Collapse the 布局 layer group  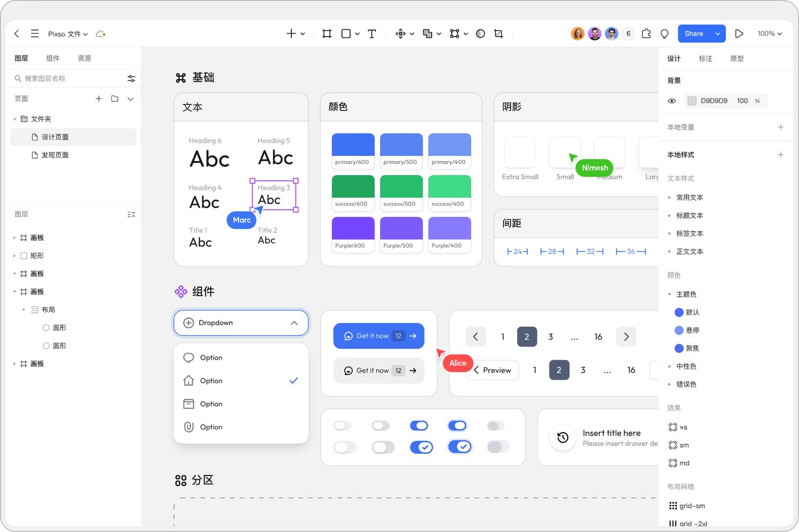click(23, 310)
